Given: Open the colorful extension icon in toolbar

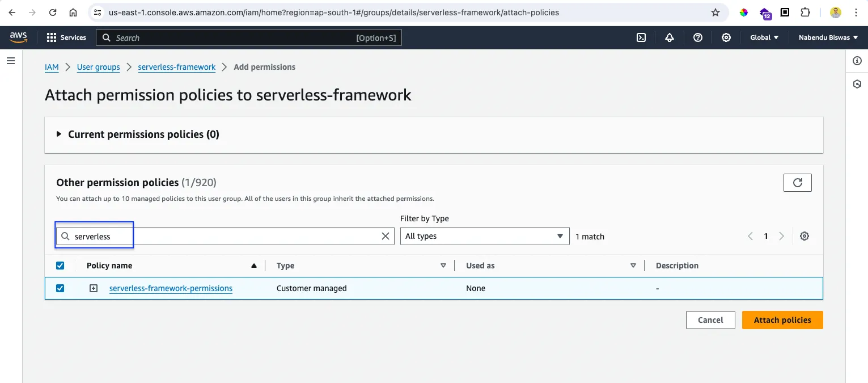Looking at the screenshot, I should point(744,12).
